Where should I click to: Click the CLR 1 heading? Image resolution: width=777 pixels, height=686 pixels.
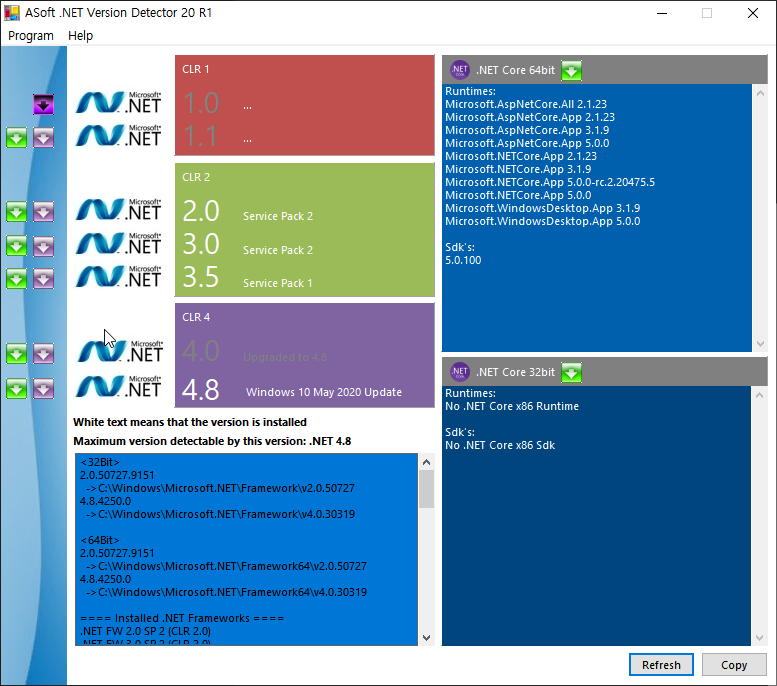point(196,69)
